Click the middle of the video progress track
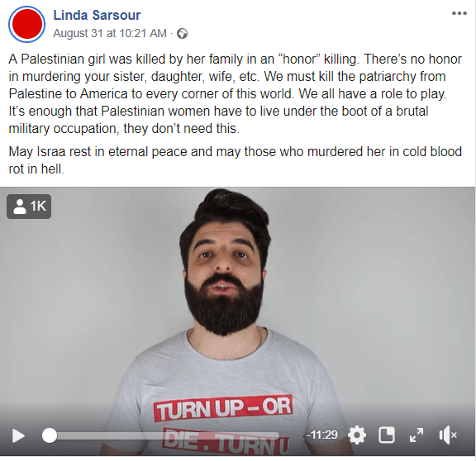The width and height of the screenshot is (476, 461). click(x=164, y=436)
